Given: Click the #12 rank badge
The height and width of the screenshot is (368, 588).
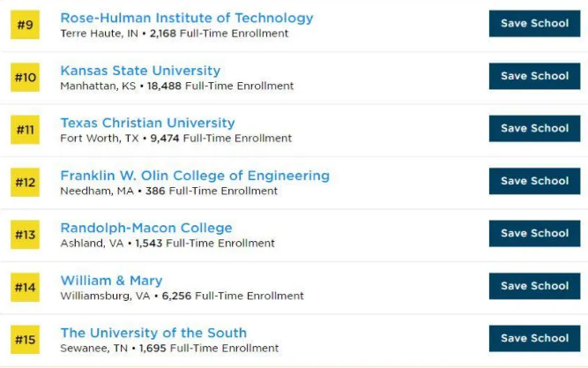Looking at the screenshot, I should (26, 183).
